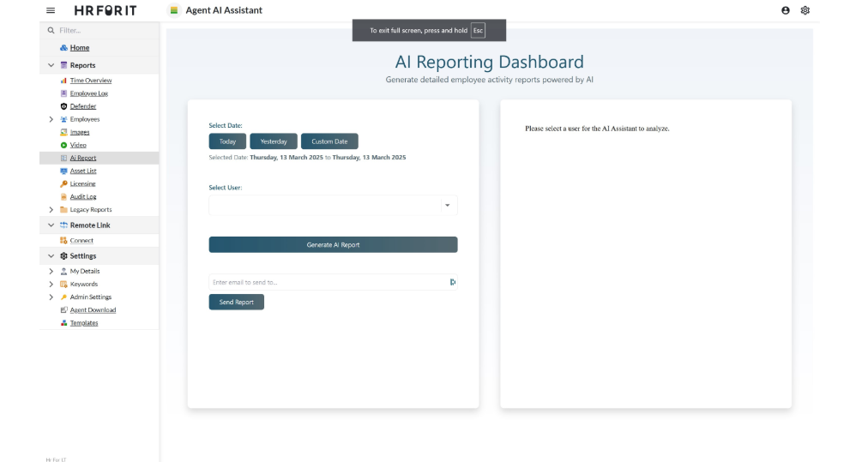This screenshot has width=868, height=462.
Task: Click the Asset List monitor icon
Action: 63,171
